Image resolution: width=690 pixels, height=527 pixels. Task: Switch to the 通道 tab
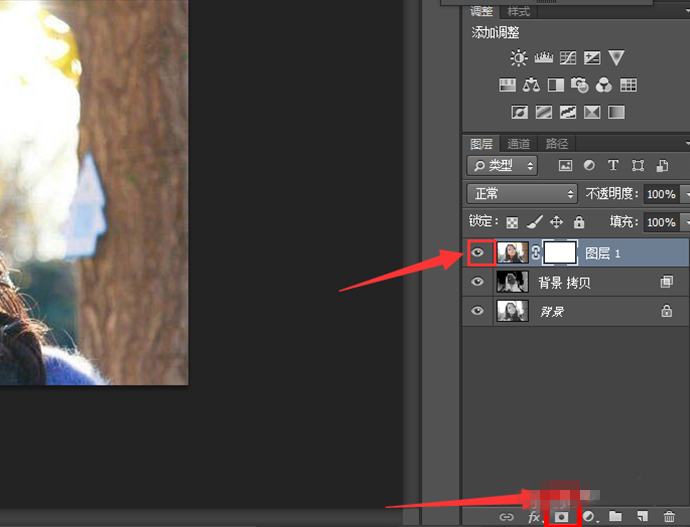[x=518, y=144]
